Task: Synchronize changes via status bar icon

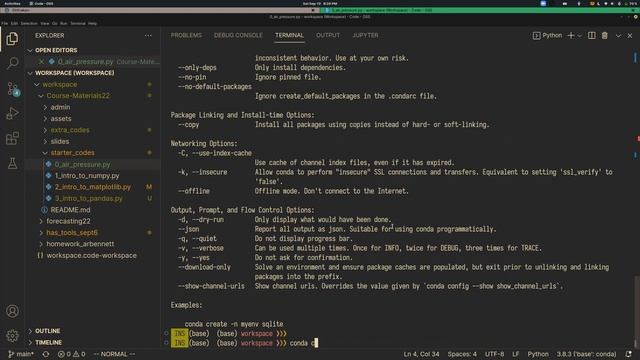Action: (x=46, y=354)
